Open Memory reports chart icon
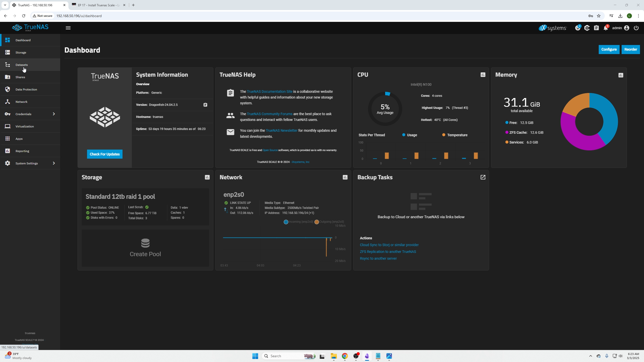644x362 pixels. tap(621, 75)
